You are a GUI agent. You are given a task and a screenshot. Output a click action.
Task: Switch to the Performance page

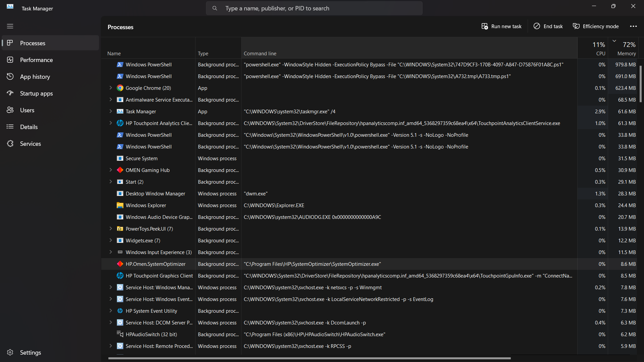click(x=50, y=60)
